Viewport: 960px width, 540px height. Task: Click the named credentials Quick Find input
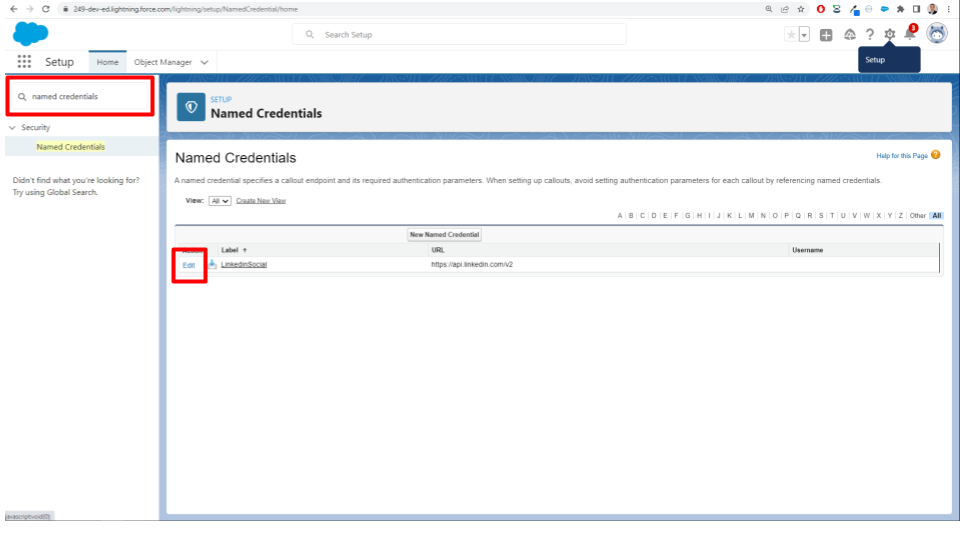80,96
